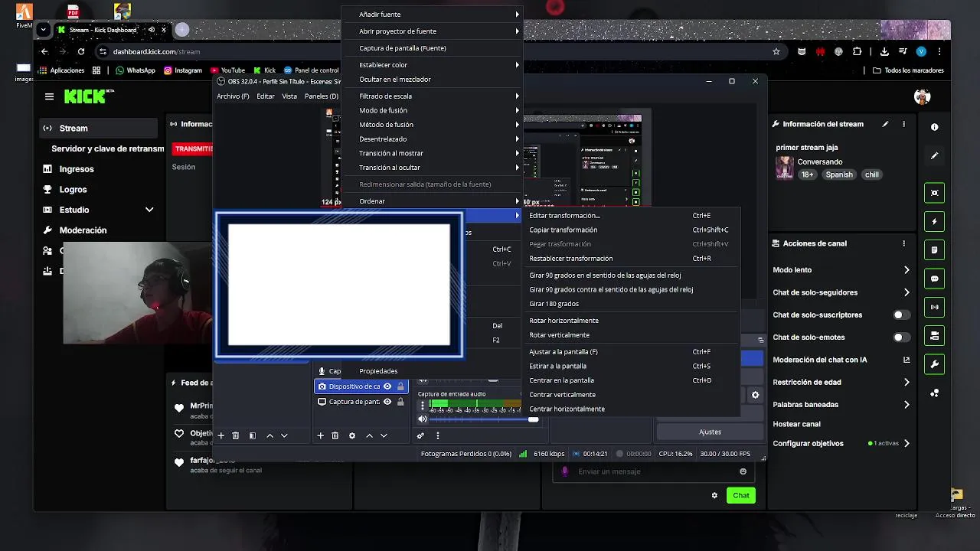This screenshot has height=551, width=980.
Task: Expand Estudio section in Kick sidebar
Action: pos(149,210)
